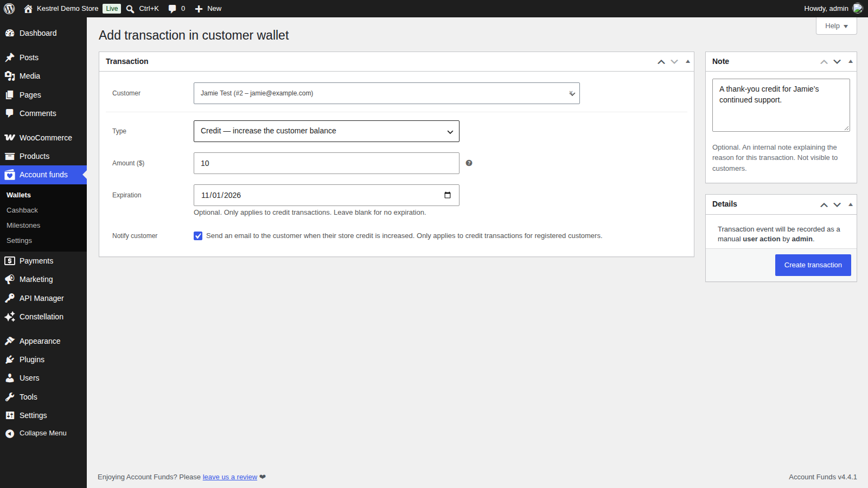The width and height of the screenshot is (868, 488).
Task: Open the Expiration calendar picker icon
Action: point(448,195)
